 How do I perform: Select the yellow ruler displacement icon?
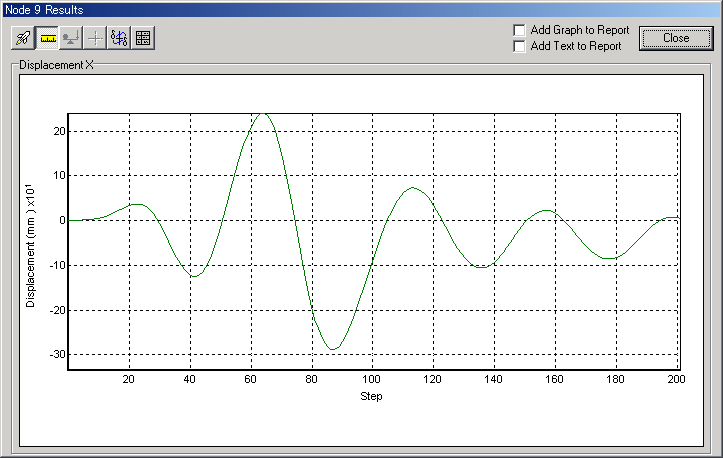(48, 38)
